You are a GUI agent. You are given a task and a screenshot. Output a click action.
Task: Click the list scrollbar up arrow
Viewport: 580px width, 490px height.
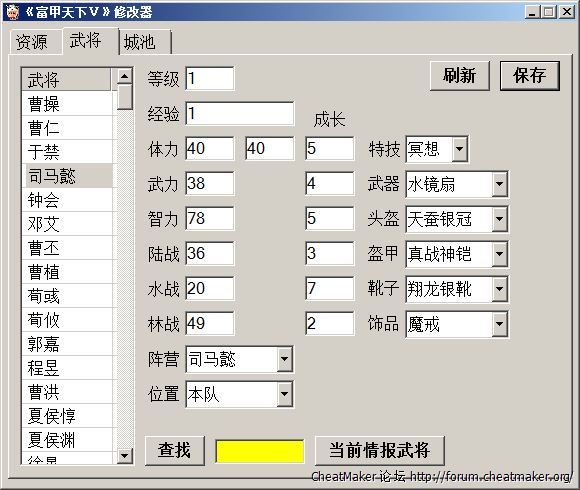pyautogui.click(x=125, y=76)
